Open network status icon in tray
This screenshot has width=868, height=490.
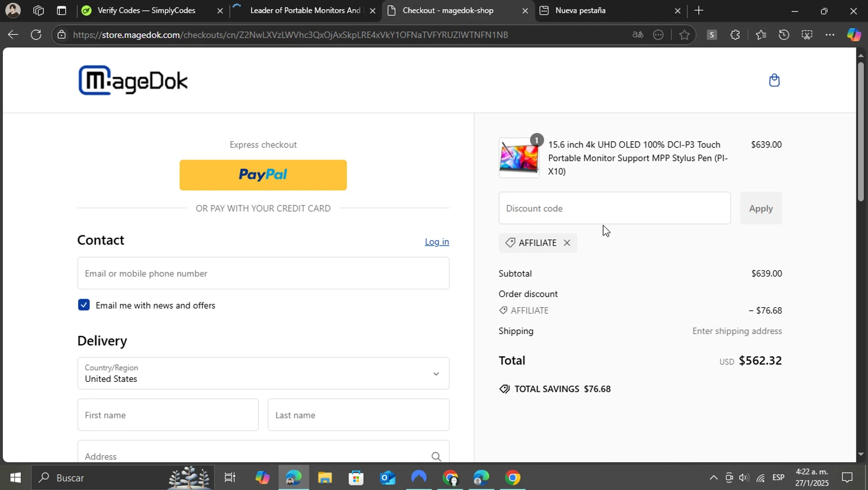[x=760, y=478]
